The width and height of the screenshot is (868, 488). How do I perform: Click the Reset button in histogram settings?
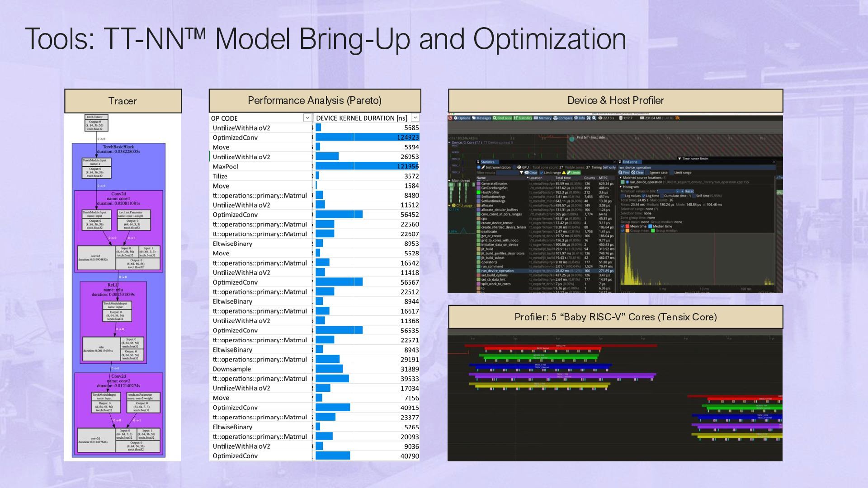click(689, 191)
